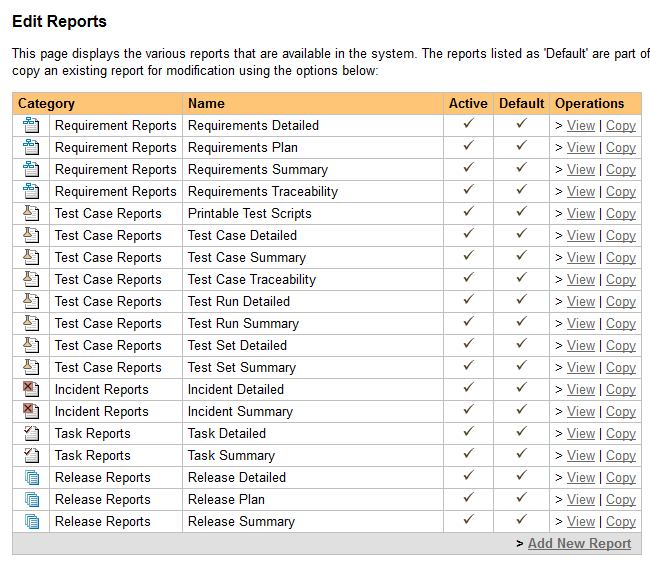The width and height of the screenshot is (650, 566).
Task: Click the Category column header
Action: (x=47, y=103)
